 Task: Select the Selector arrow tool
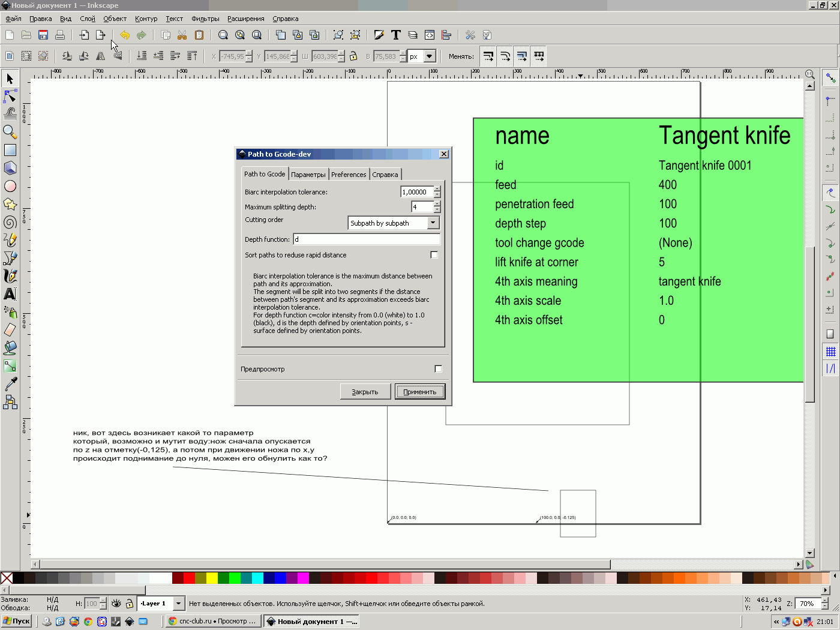(x=10, y=79)
